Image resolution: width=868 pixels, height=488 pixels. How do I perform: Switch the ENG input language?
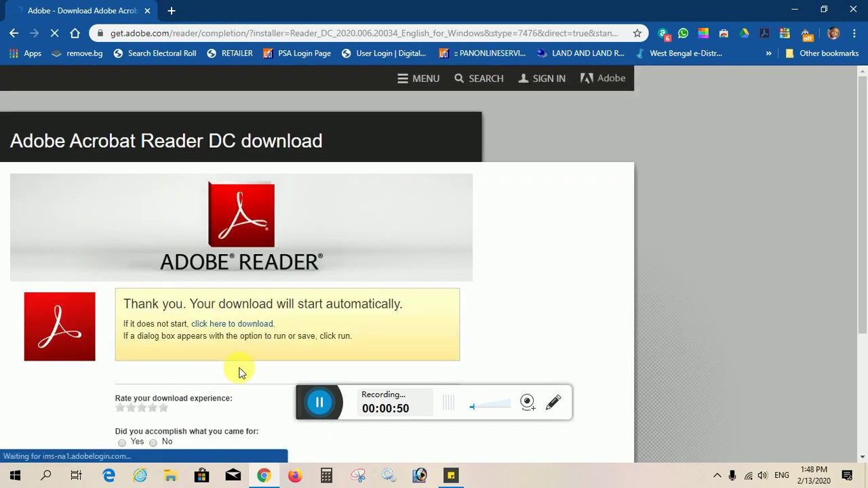(782, 476)
